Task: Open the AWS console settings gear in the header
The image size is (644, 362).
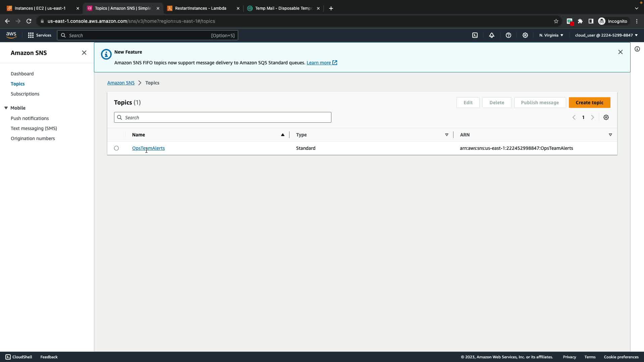Action: (x=525, y=35)
